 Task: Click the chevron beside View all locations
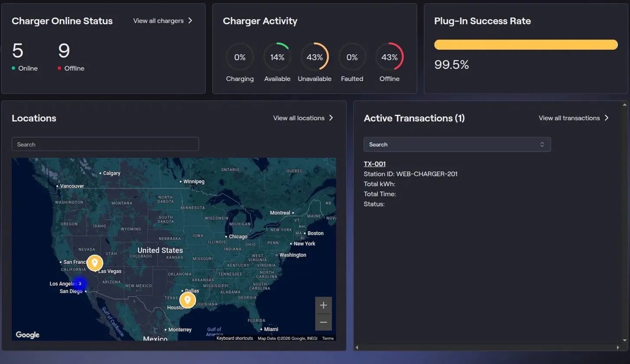[x=331, y=118]
